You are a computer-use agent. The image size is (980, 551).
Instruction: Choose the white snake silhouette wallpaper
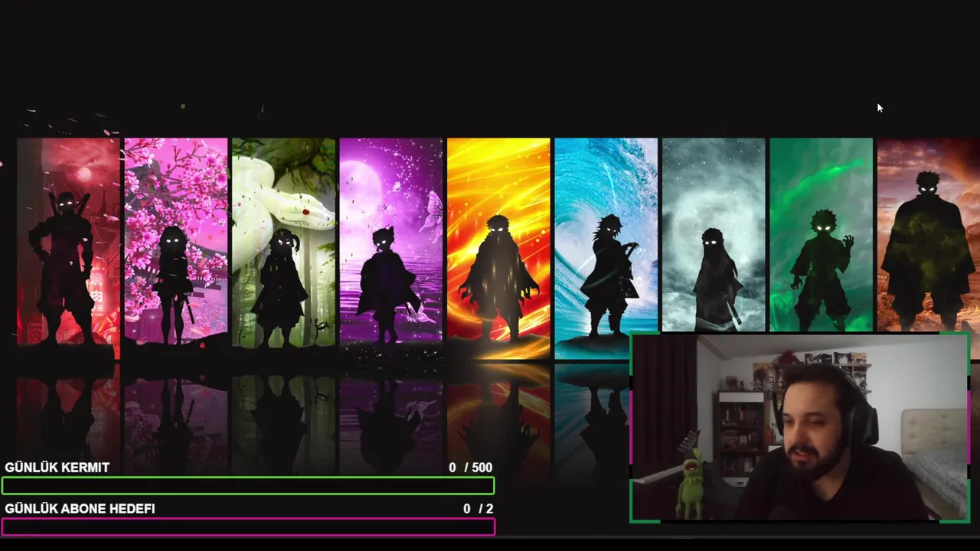click(283, 243)
